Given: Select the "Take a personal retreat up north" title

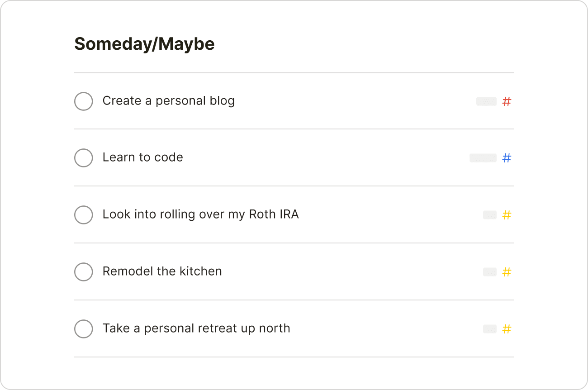Looking at the screenshot, I should tap(196, 328).
